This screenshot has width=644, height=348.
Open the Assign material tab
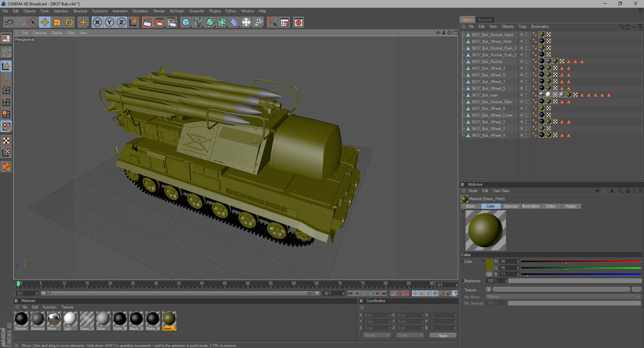[571, 206]
